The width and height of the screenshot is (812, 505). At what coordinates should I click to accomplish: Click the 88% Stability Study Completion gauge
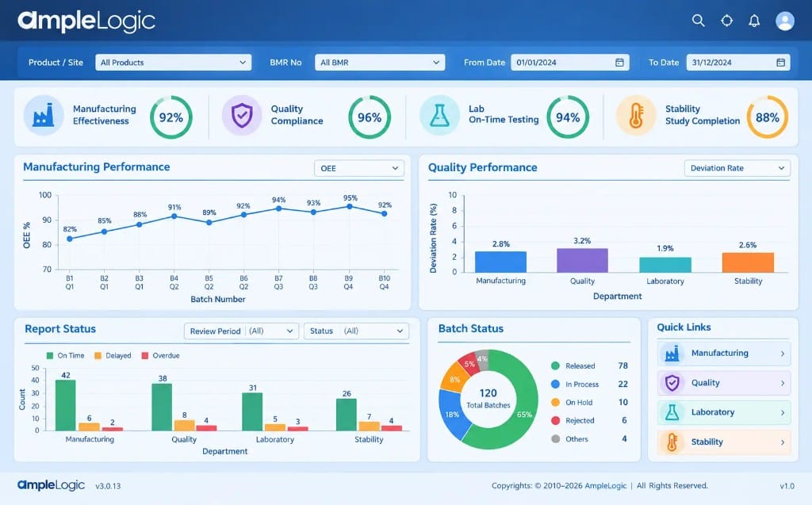pyautogui.click(x=767, y=117)
